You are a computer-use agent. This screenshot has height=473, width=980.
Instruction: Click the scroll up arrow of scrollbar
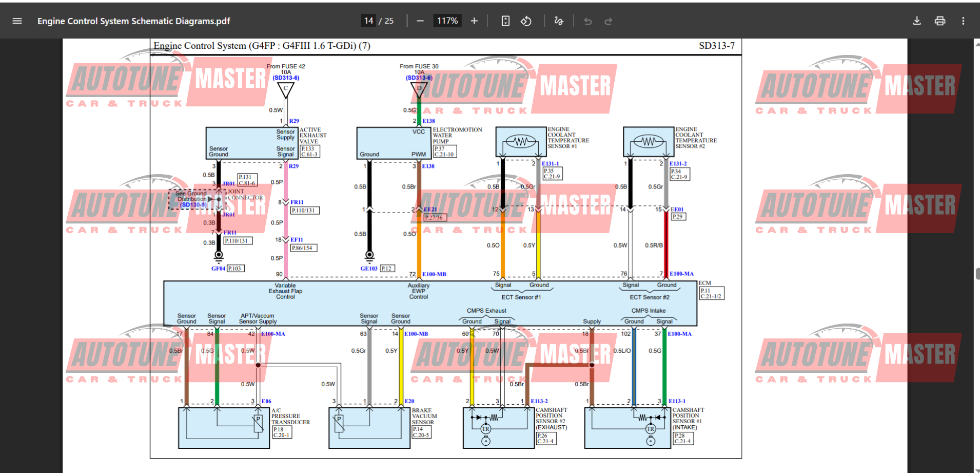click(977, 44)
